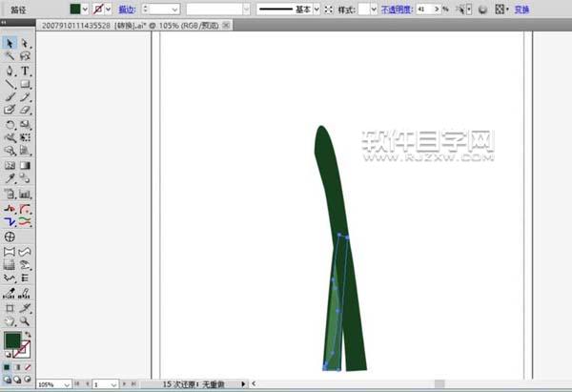
Task: Set fill to None mode button
Action: pyautogui.click(x=28, y=367)
